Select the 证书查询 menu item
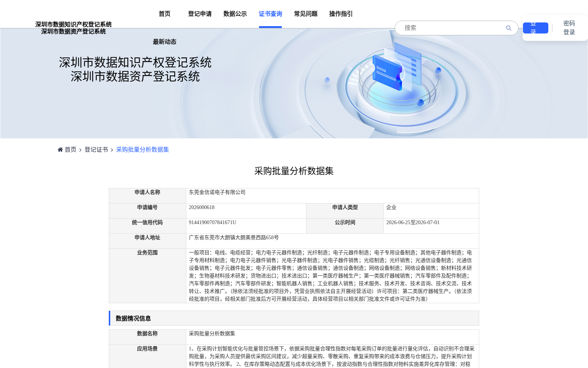Screen dimensions: 588x368 [270, 14]
